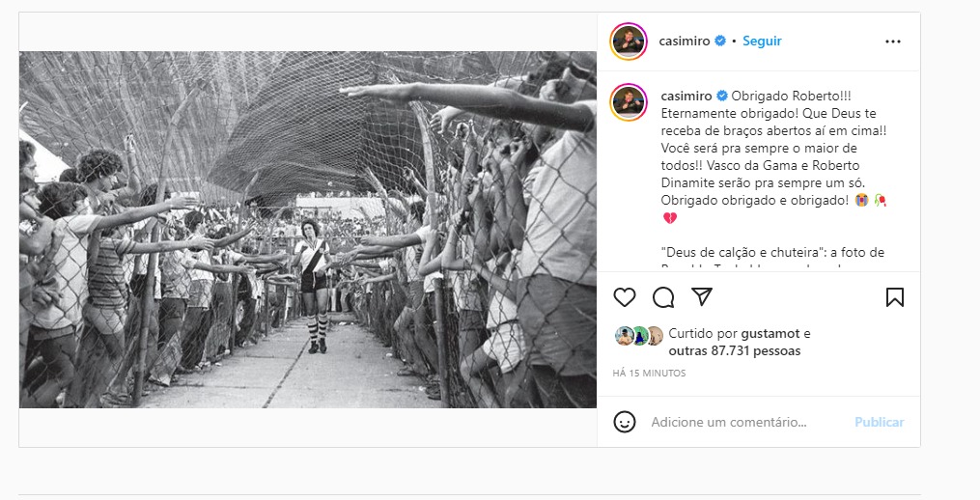980x500 pixels.
Task: Click the verified badge in the caption
Action: click(x=720, y=97)
